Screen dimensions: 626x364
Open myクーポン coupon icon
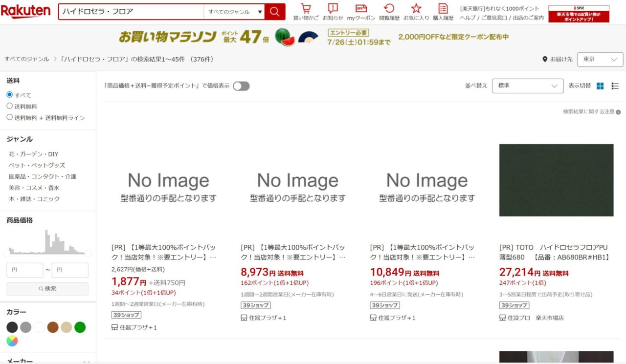pyautogui.click(x=361, y=12)
